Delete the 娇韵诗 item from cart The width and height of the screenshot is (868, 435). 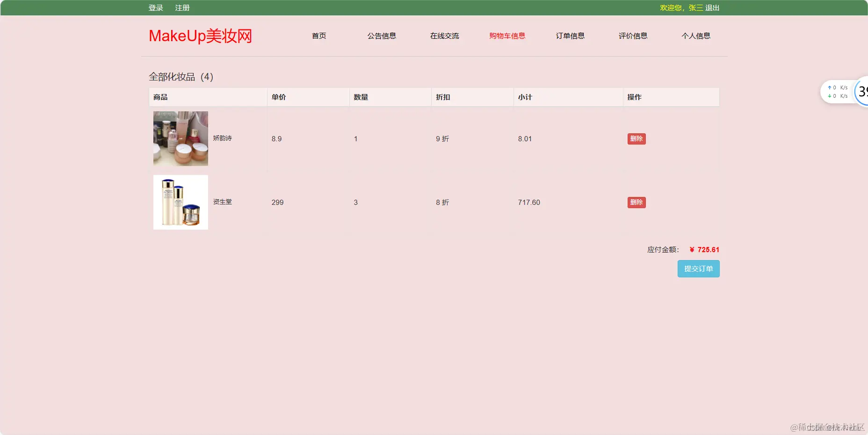point(636,138)
